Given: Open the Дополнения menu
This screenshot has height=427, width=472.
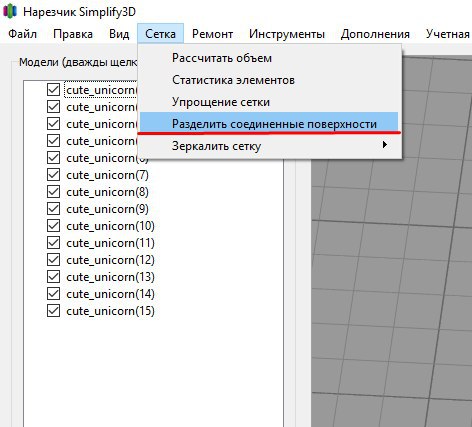Looking at the screenshot, I should pyautogui.click(x=375, y=34).
